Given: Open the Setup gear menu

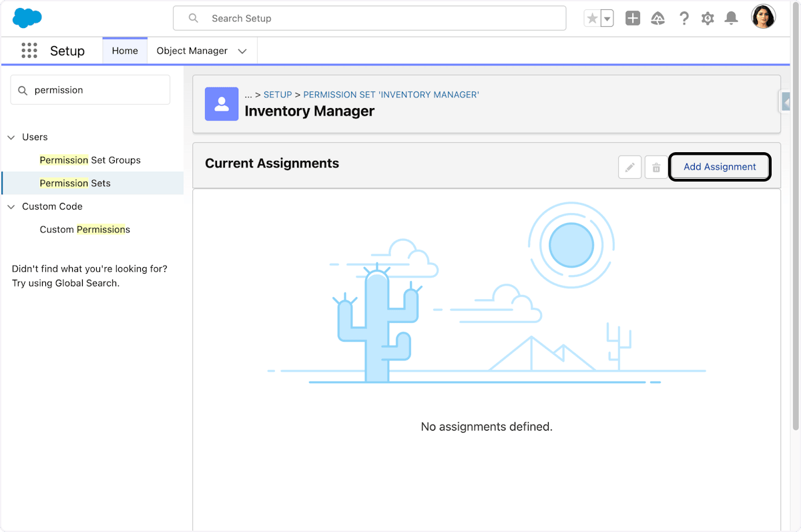Looking at the screenshot, I should coord(708,19).
